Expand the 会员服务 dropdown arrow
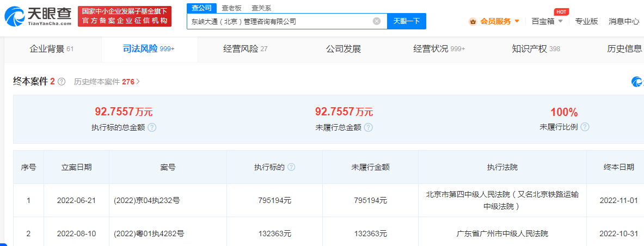 point(517,21)
